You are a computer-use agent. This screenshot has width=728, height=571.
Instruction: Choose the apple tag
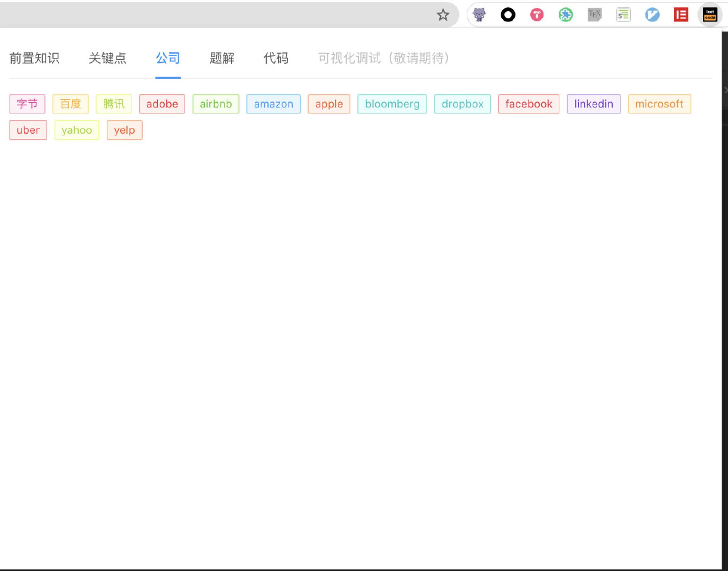[x=329, y=104]
